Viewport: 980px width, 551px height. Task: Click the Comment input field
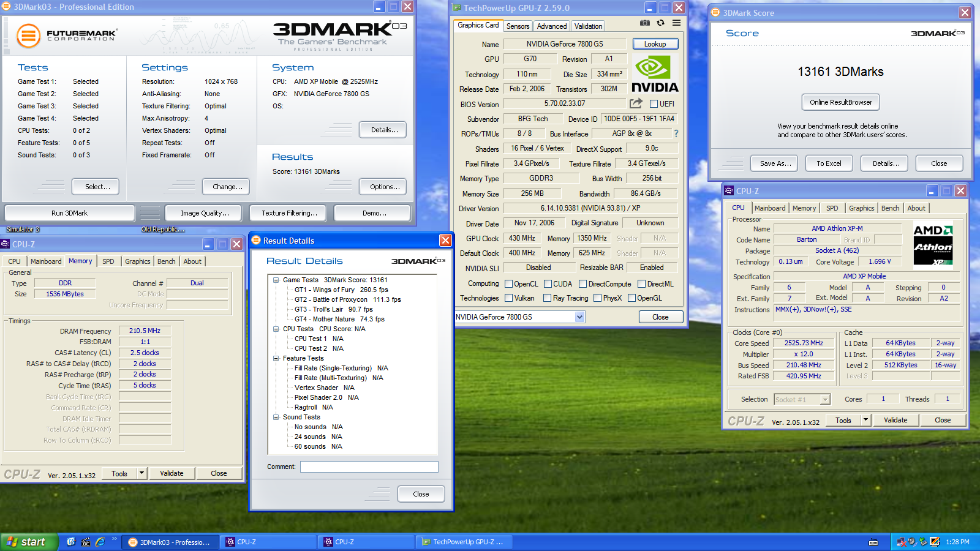point(369,467)
